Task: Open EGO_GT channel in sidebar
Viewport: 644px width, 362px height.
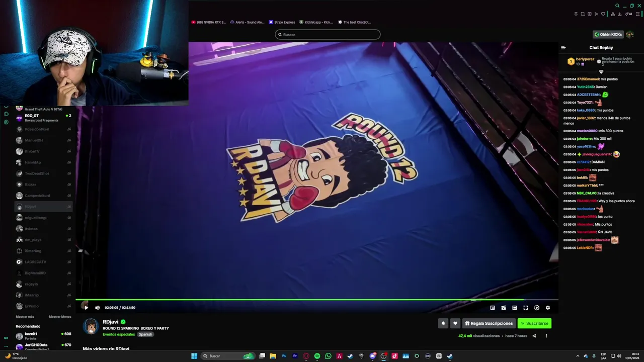Action: click(44, 118)
